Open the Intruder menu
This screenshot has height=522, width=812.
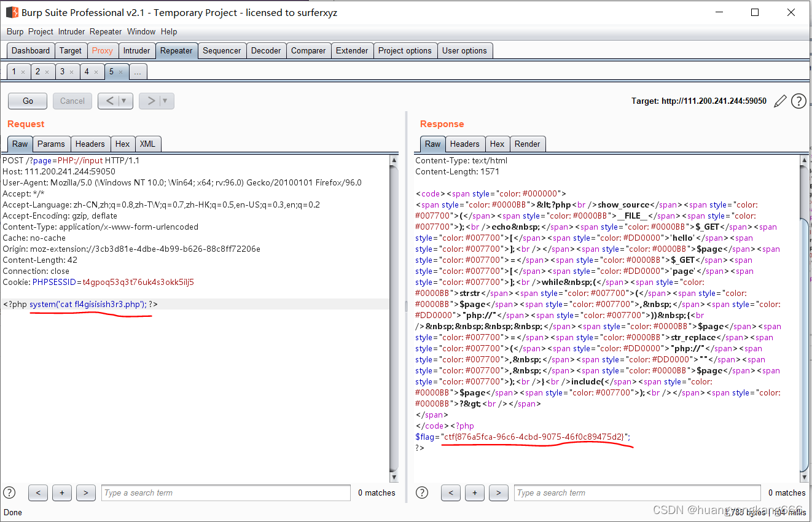[x=72, y=31]
